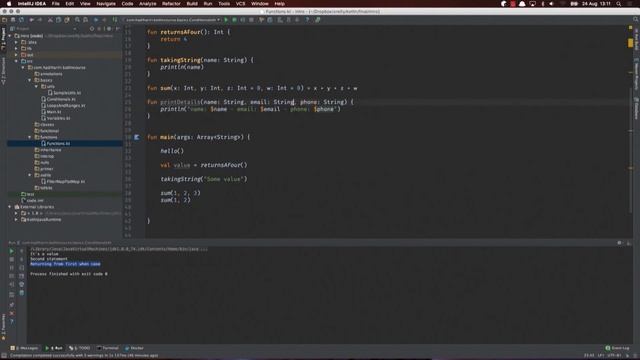Click the Copy toolbar icon

tap(58, 20)
